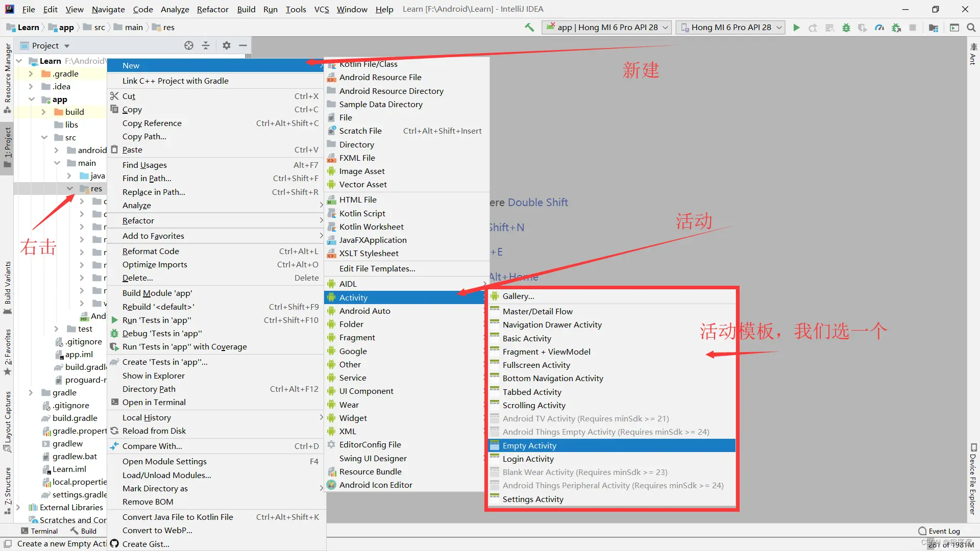Toggle the Device File Explorer side panel
This screenshot has width=980, height=551.
(973, 480)
